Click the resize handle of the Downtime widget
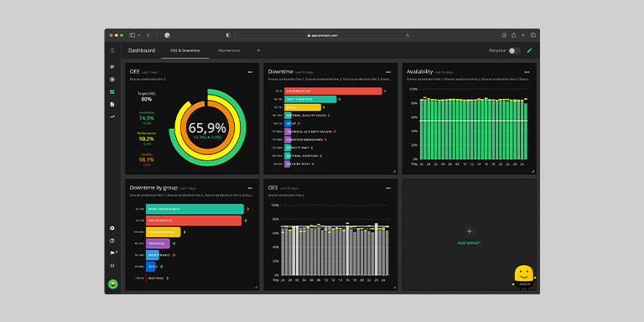 tap(395, 171)
